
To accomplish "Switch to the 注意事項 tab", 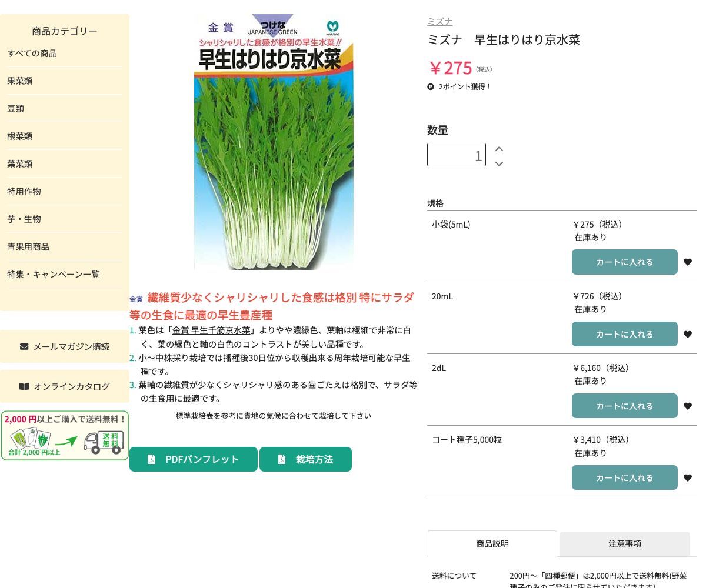I will pos(624,544).
